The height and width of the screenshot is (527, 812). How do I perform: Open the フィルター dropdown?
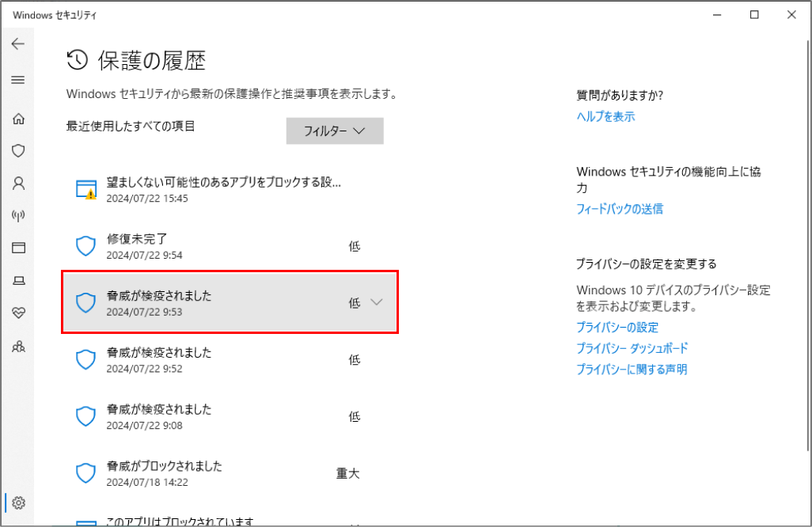[335, 131]
